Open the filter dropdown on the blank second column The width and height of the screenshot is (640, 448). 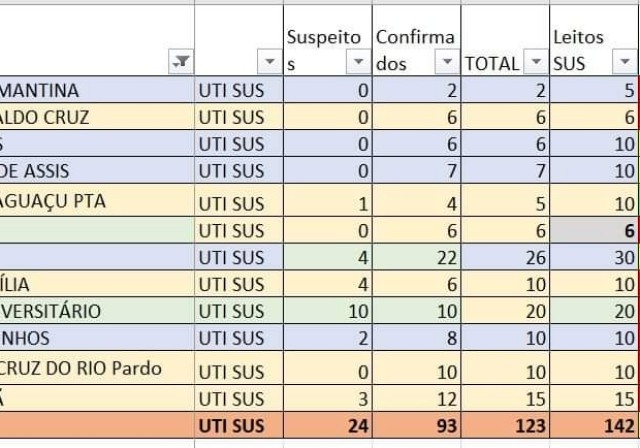[269, 62]
